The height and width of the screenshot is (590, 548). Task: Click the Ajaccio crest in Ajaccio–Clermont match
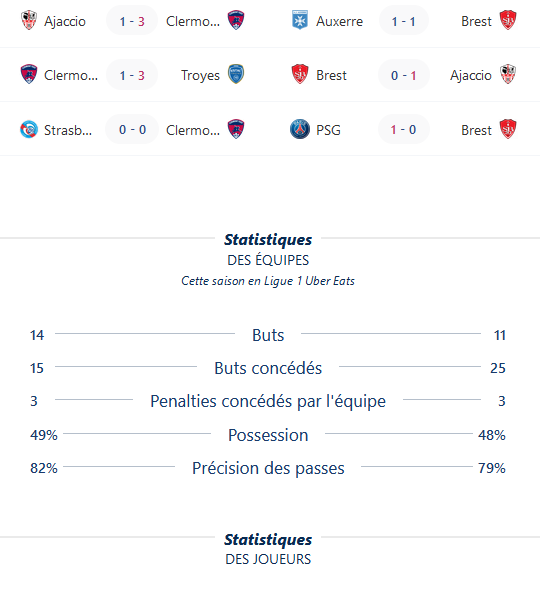(x=29, y=20)
